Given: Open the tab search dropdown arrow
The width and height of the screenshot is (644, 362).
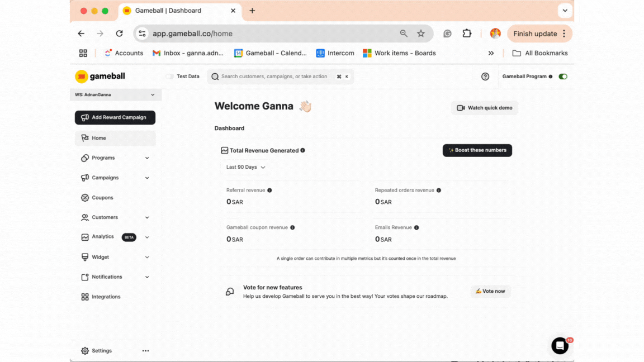Looking at the screenshot, I should pyautogui.click(x=565, y=11).
